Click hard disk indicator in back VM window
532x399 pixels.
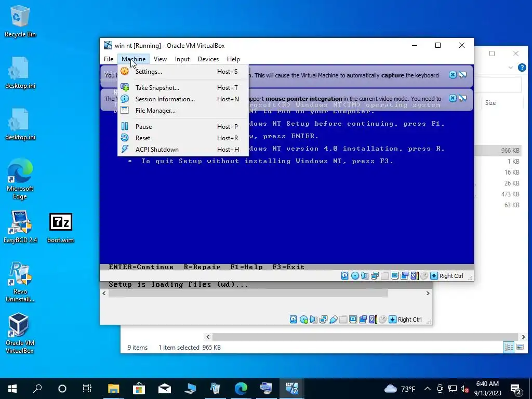[294, 320]
